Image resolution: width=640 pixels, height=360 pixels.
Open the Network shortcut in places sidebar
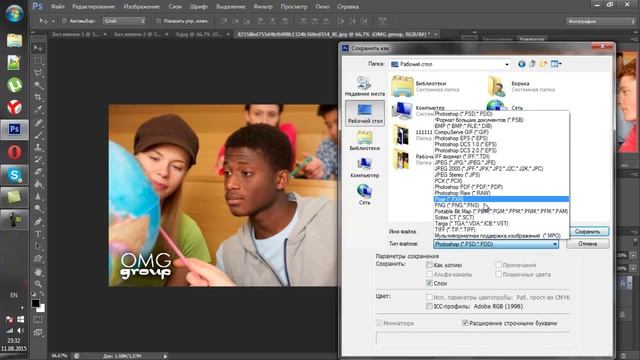point(364,195)
